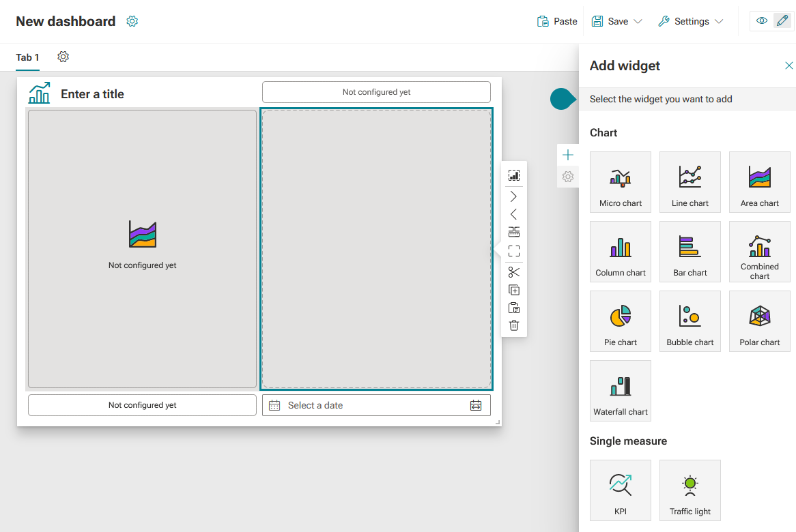Viewport: 796px width, 532px height.
Task: Add a Bar chart widget
Action: 690,251
